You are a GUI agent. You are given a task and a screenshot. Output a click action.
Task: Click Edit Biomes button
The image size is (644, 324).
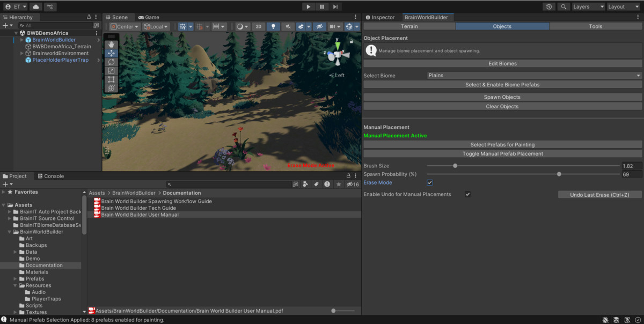tap(502, 64)
